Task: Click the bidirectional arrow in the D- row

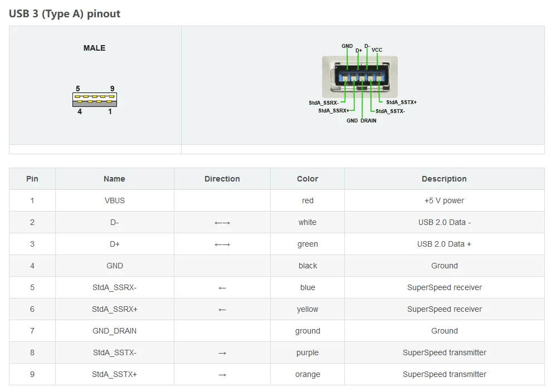Action: click(x=222, y=223)
